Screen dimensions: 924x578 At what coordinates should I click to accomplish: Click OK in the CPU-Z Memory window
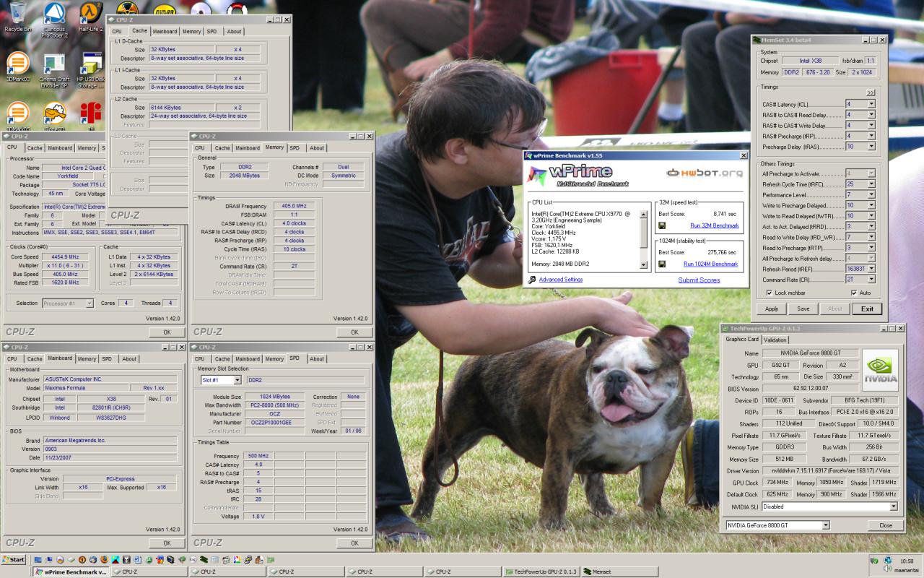click(354, 332)
